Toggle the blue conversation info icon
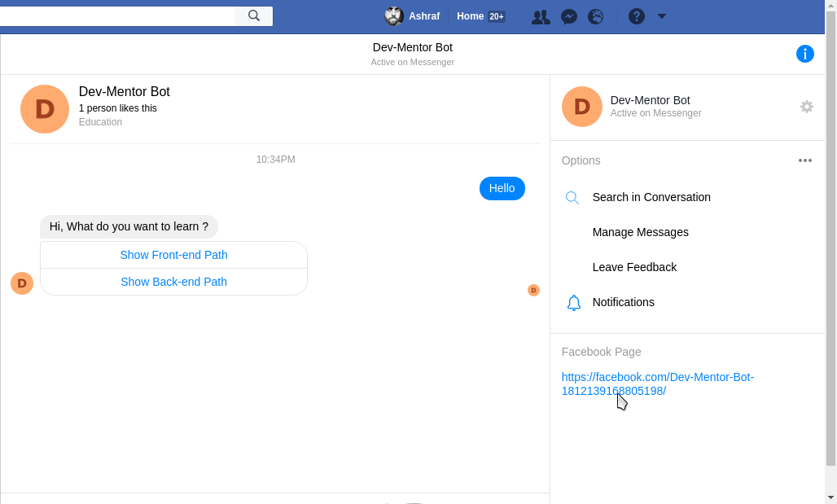Image resolution: width=837 pixels, height=504 pixels. [805, 54]
